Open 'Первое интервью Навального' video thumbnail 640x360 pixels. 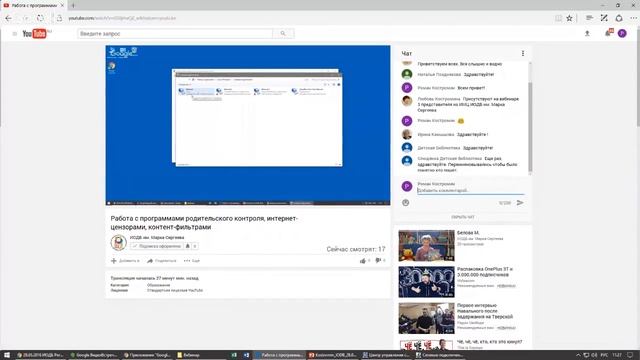(x=426, y=318)
